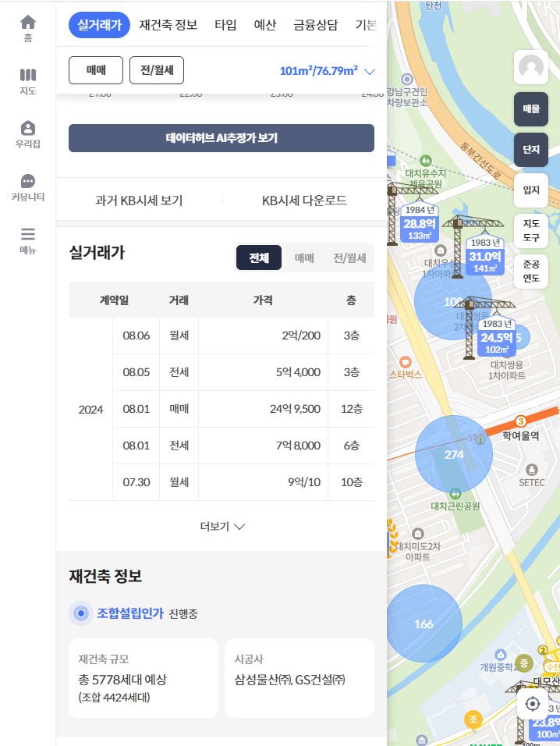
Task: Click the 24.5억 102㎡ price marker
Action: (497, 337)
